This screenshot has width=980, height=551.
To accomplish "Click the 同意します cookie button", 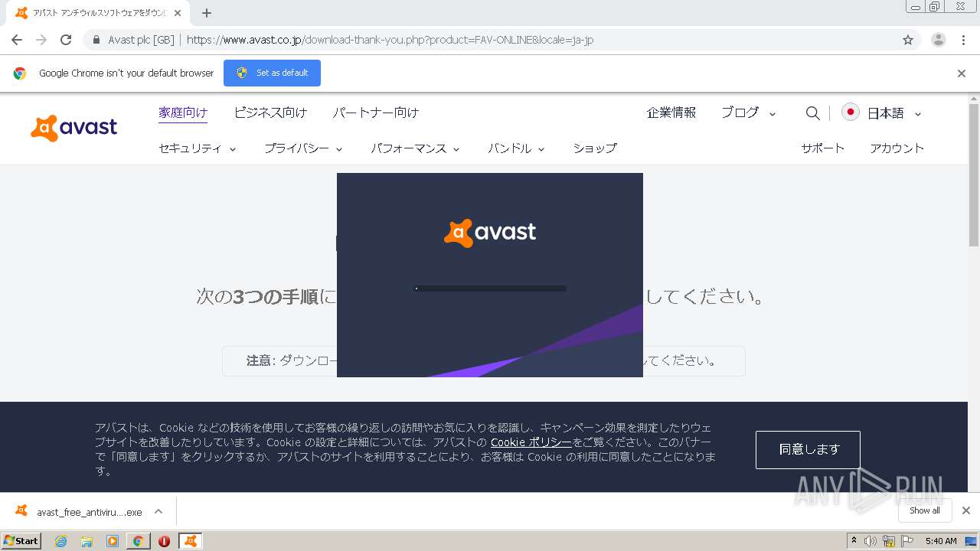I will point(808,450).
